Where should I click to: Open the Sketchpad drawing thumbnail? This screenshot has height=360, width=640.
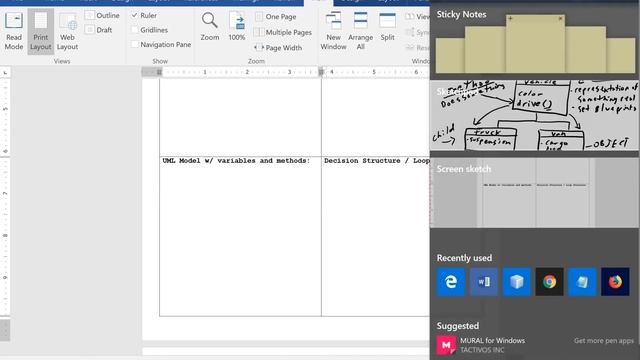pos(534,116)
